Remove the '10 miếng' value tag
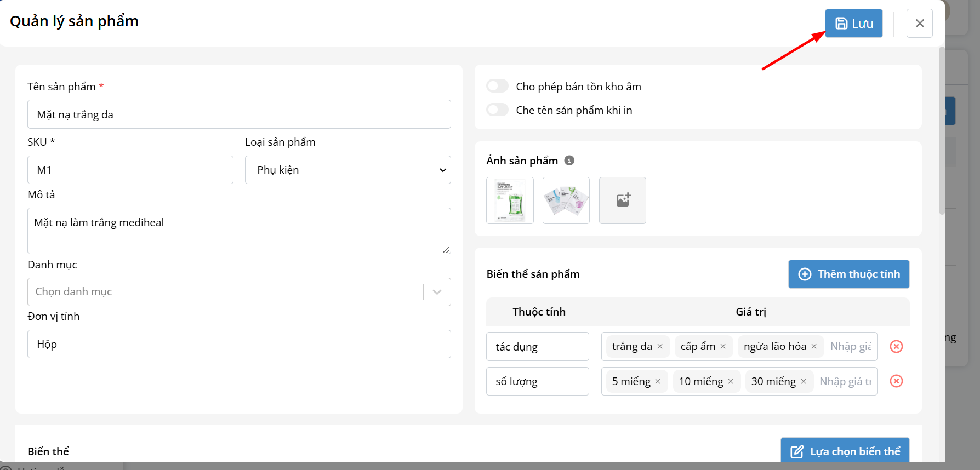Screen dimensions: 980x470 click(731, 382)
